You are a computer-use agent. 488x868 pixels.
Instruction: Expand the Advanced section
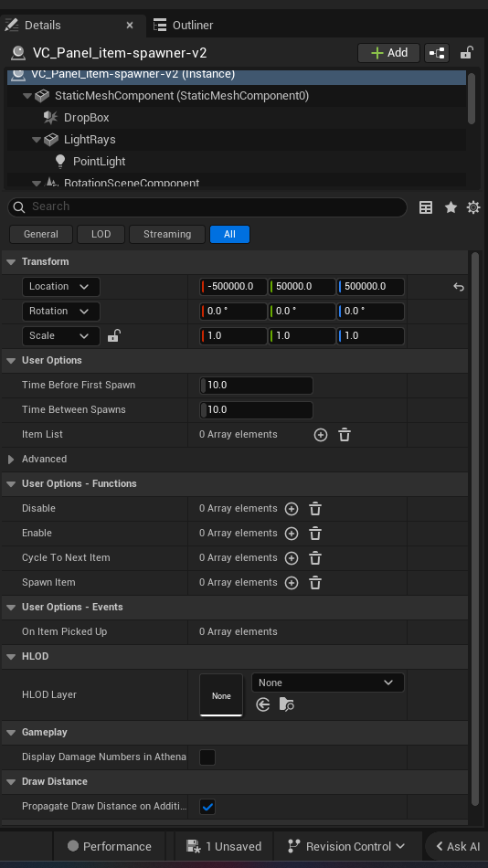[11, 460]
